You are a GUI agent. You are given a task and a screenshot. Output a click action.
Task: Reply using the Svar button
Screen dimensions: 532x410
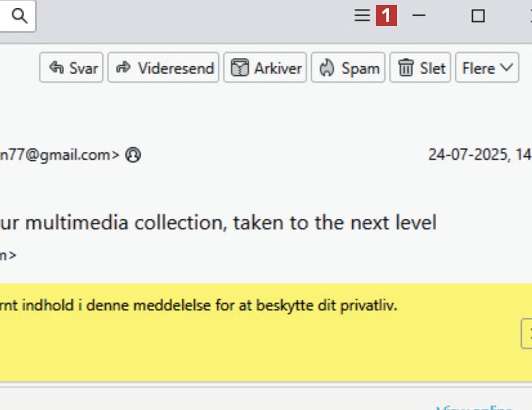point(72,68)
